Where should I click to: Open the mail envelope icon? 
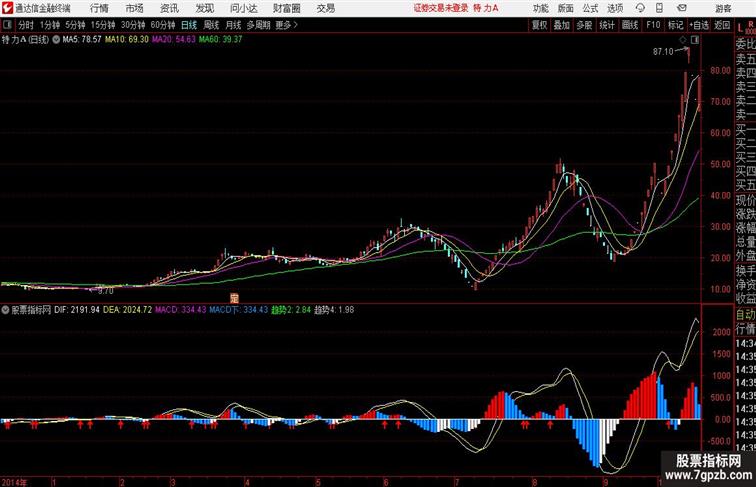(x=682, y=8)
